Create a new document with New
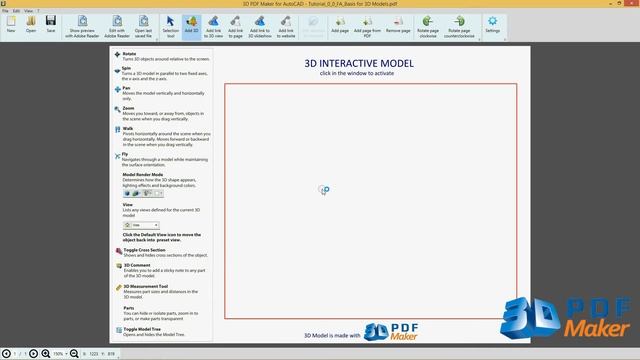The width and height of the screenshot is (640, 360). [11, 24]
